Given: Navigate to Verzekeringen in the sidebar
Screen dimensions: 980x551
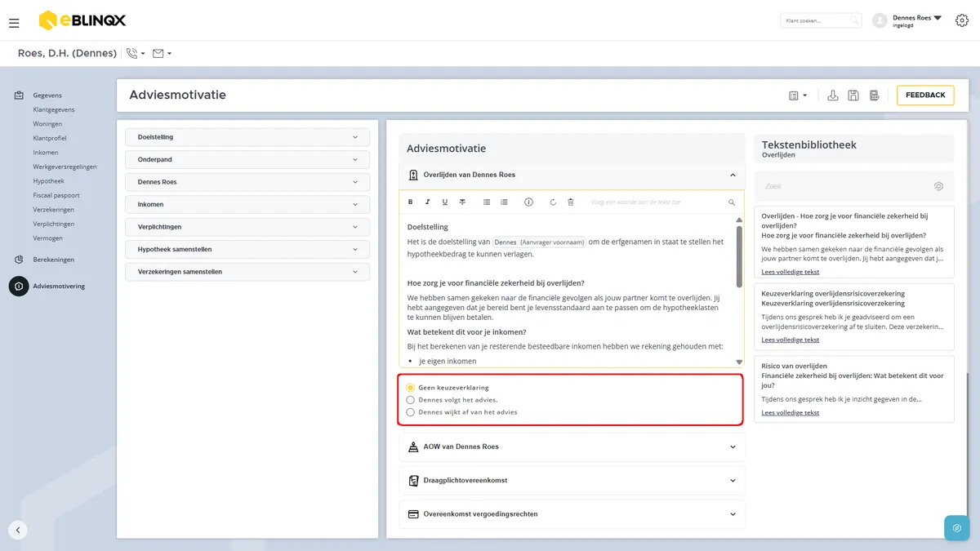Looking at the screenshot, I should (x=54, y=210).
